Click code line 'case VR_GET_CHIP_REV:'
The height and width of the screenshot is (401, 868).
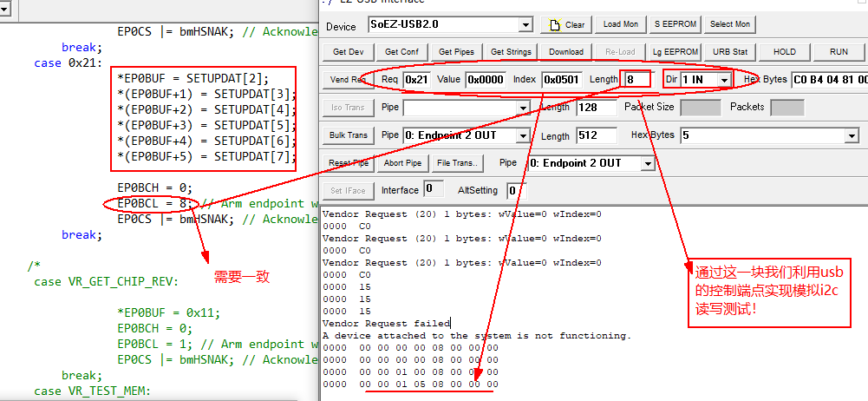point(107,282)
